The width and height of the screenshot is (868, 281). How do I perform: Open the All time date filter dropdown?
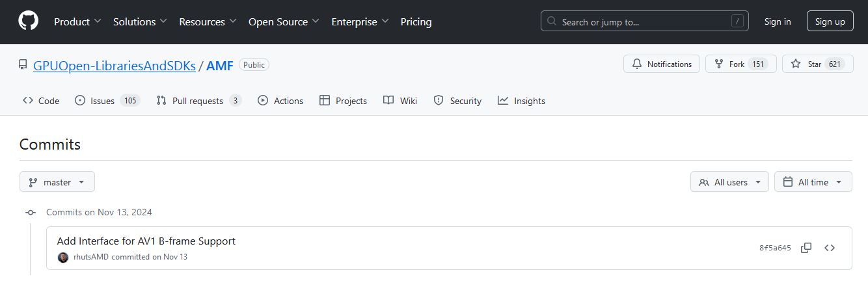(813, 182)
